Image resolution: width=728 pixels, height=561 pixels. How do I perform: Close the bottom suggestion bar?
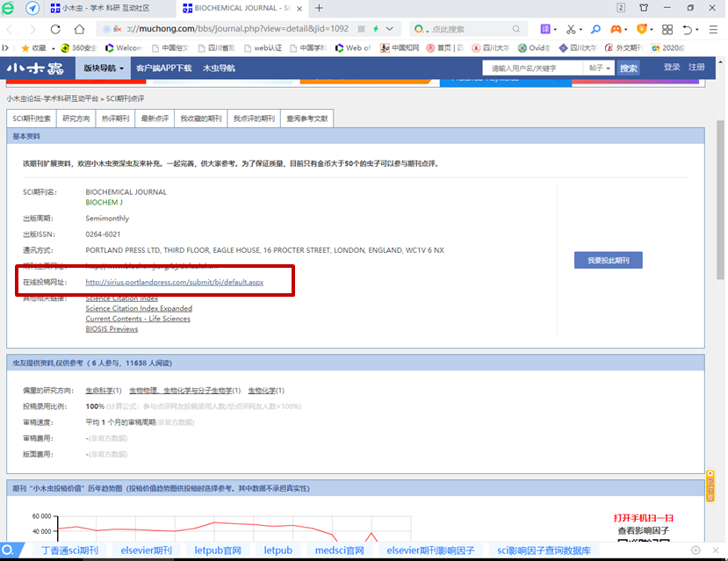point(716,550)
